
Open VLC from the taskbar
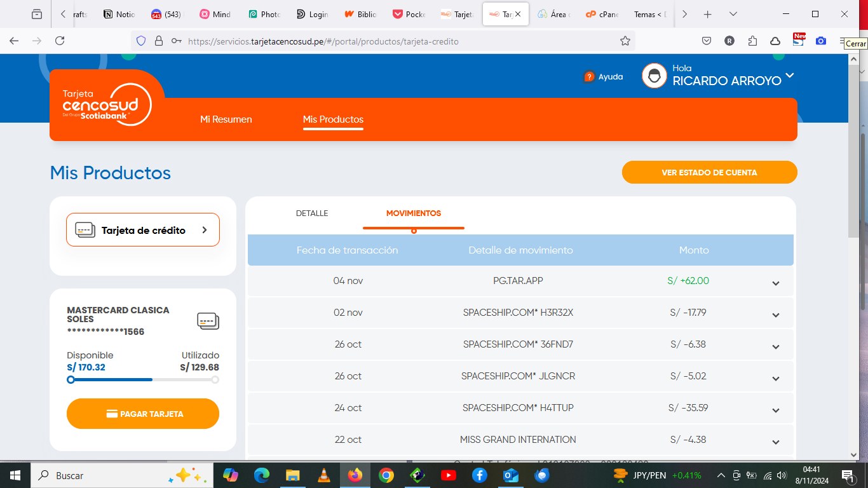click(324, 475)
